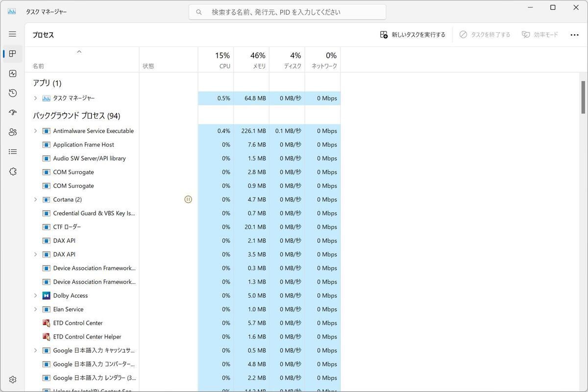
Task: Click the three-dot more options button
Action: (575, 35)
